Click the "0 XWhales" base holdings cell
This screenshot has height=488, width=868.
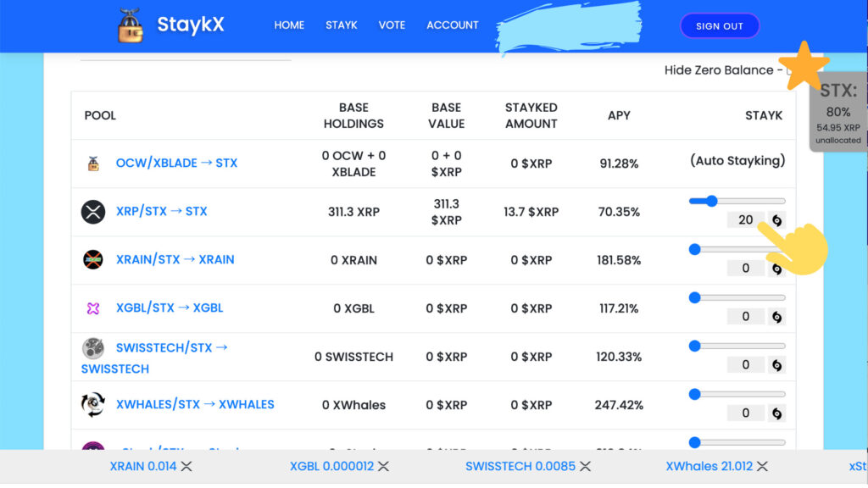coord(353,405)
